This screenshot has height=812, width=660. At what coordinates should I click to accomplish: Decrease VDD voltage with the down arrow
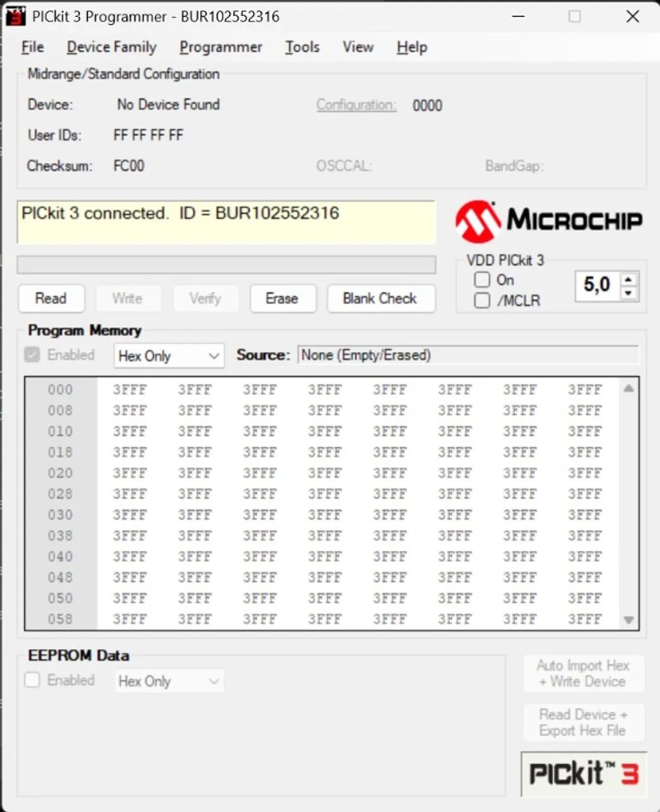pyautogui.click(x=628, y=293)
